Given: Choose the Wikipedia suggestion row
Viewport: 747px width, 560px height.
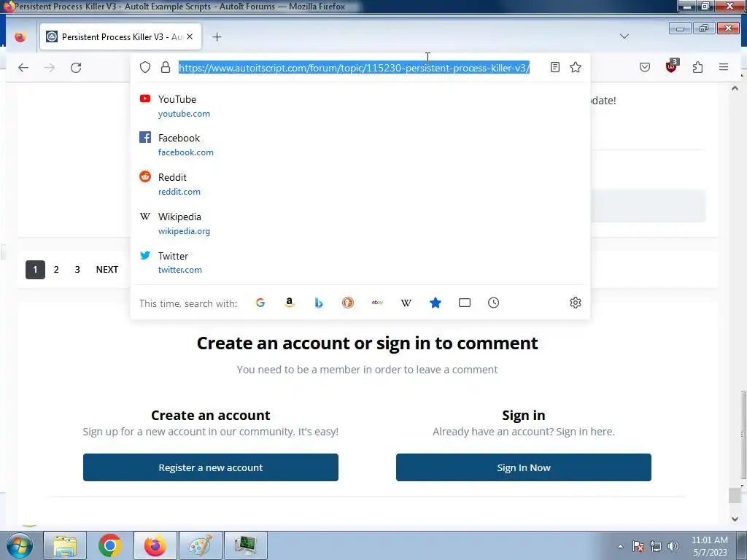Looking at the screenshot, I should (360, 224).
